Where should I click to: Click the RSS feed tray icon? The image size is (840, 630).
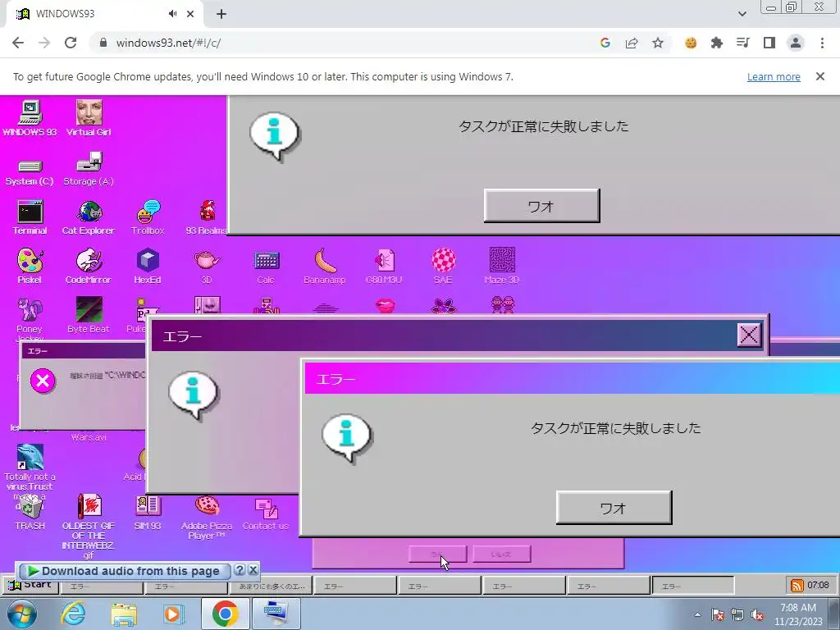click(x=797, y=586)
